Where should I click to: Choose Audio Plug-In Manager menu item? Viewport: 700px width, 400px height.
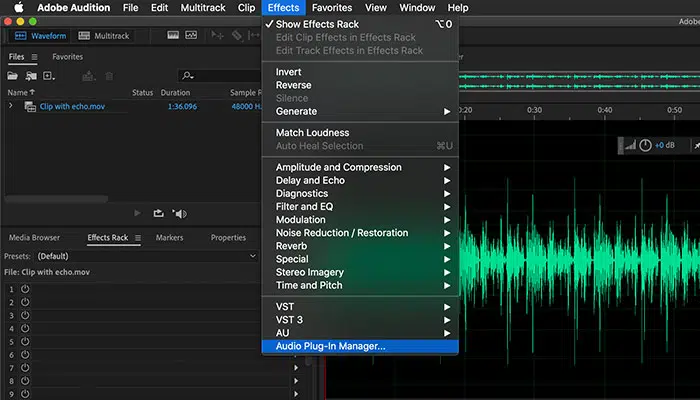360,346
